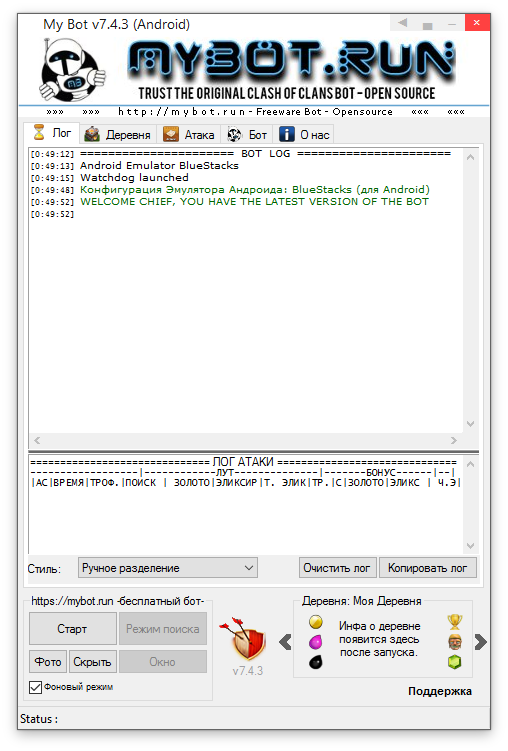The image size is (508, 751).
Task: Open the Поддержка link
Action: pos(440,691)
